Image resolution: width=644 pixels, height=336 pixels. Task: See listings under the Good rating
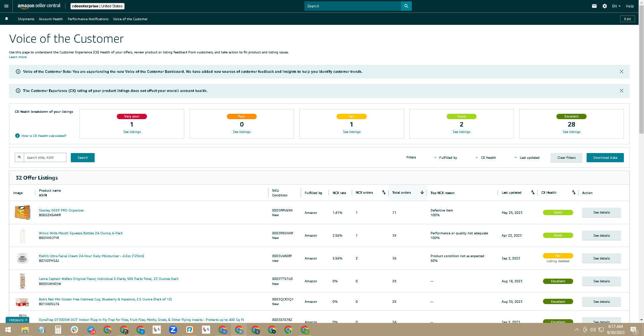461,132
